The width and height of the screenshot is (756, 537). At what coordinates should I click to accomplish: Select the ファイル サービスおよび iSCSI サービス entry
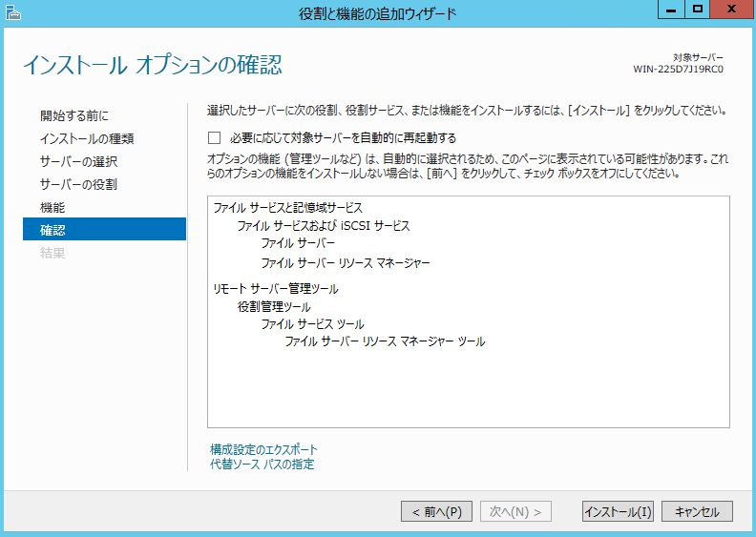[323, 226]
